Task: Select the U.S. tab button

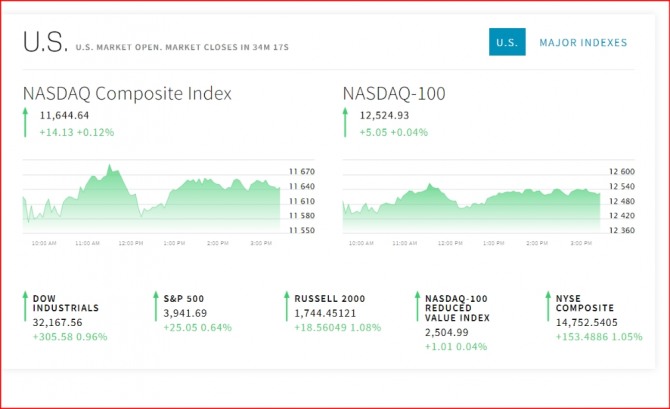Action: (x=506, y=43)
